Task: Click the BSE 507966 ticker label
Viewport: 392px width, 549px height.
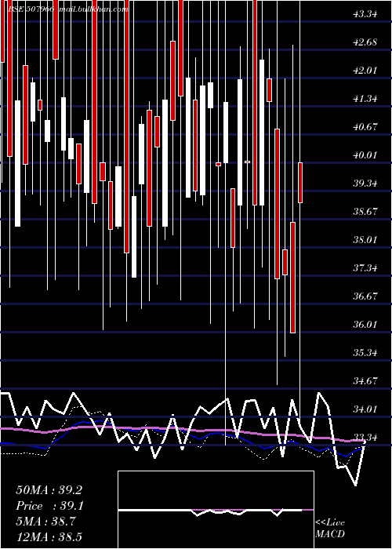Action: [31, 9]
